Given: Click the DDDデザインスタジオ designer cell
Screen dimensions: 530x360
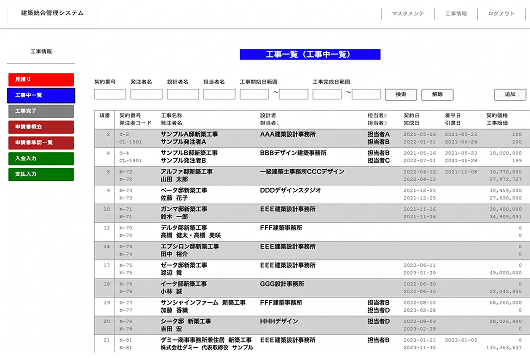Looking at the screenshot, I should [290, 190].
